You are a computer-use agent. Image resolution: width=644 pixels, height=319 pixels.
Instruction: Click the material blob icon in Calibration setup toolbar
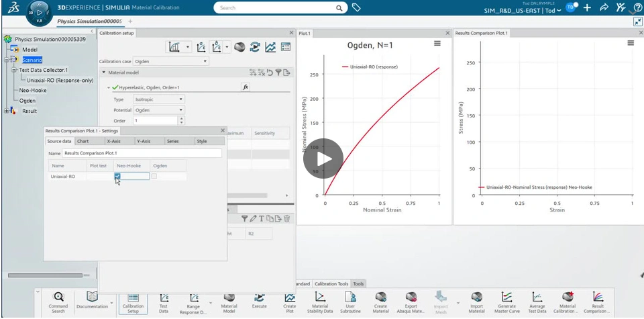[239, 47]
